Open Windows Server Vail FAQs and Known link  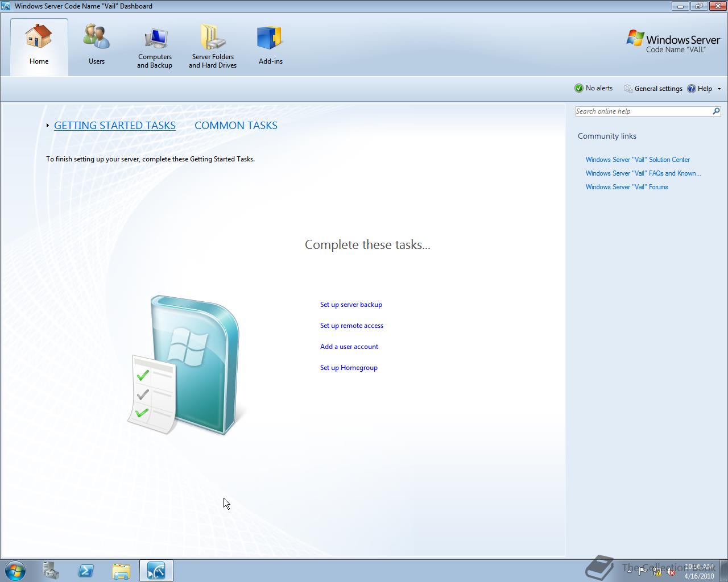pyautogui.click(x=643, y=173)
